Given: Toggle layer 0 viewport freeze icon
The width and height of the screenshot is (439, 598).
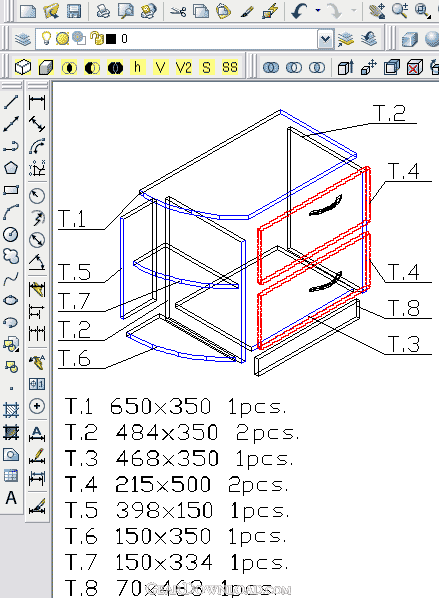Looking at the screenshot, I should click(79, 38).
